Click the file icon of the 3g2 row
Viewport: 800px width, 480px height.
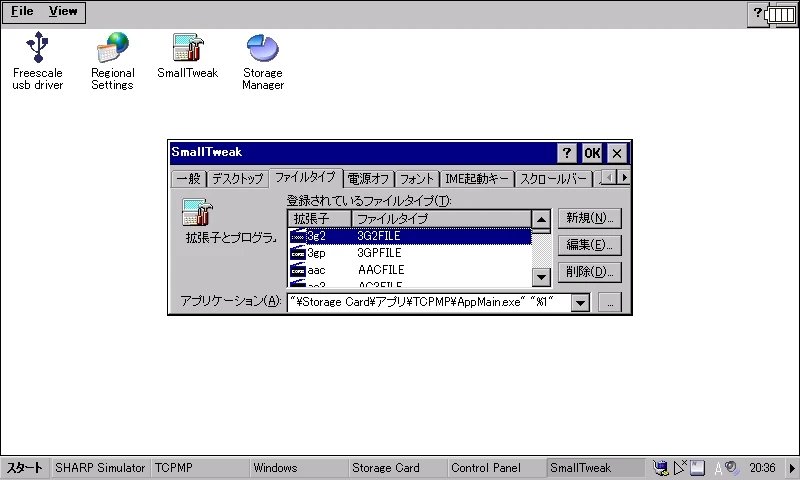297,236
